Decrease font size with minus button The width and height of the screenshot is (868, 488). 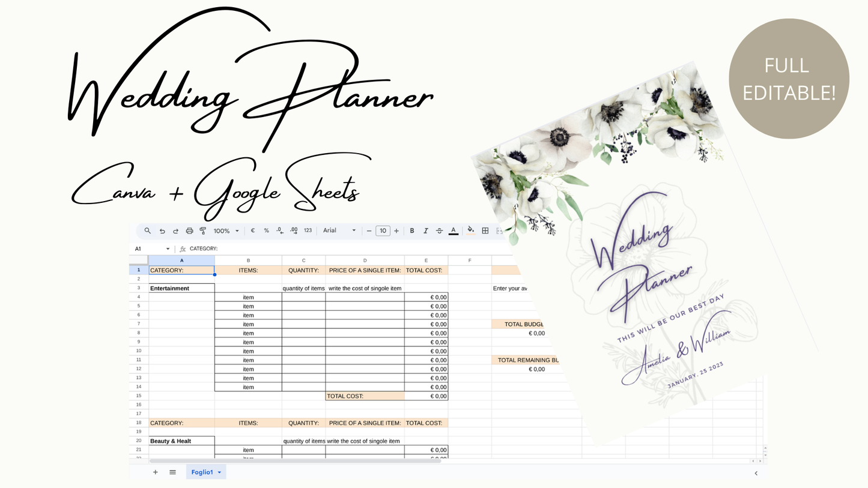(369, 230)
